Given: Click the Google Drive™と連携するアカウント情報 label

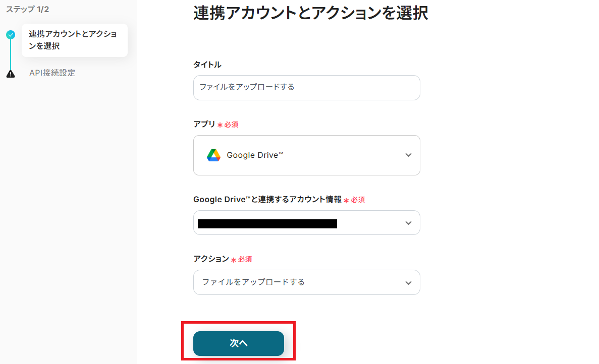Looking at the screenshot, I should point(267,200).
